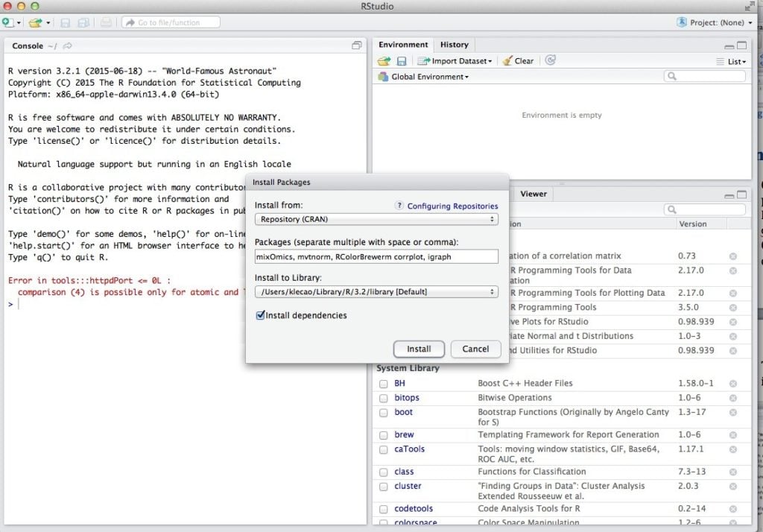Open the Project: (None) dropdown
This screenshot has width=763, height=532.
715,22
